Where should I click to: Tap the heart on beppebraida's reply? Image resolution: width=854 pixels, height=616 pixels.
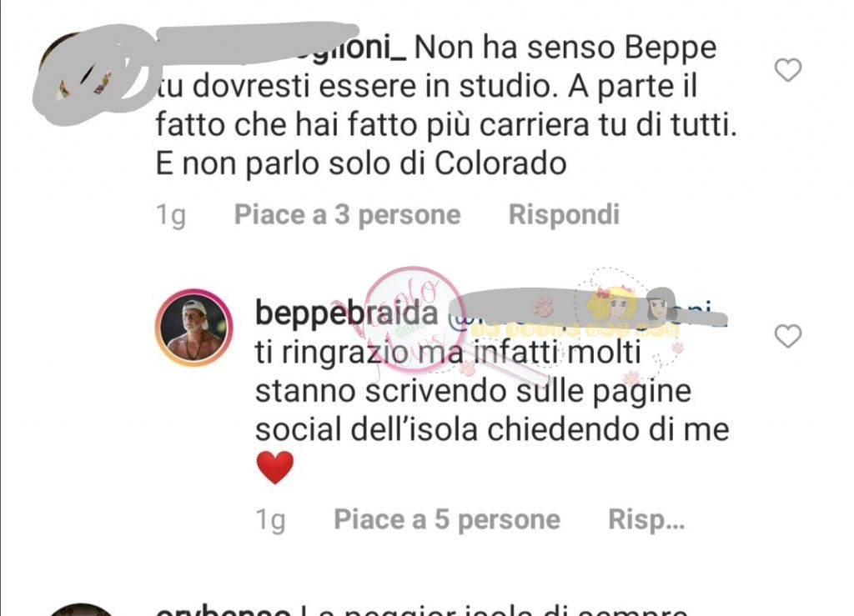pyautogui.click(x=788, y=336)
